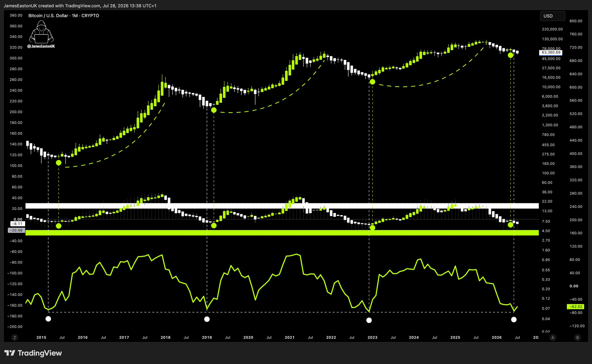Select the 2019 label on the time axis
The width and height of the screenshot is (592, 364).
pos(207,337)
